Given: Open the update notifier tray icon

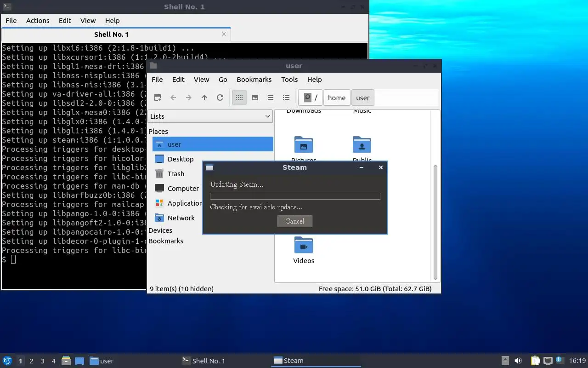Looking at the screenshot, I should 559,360.
